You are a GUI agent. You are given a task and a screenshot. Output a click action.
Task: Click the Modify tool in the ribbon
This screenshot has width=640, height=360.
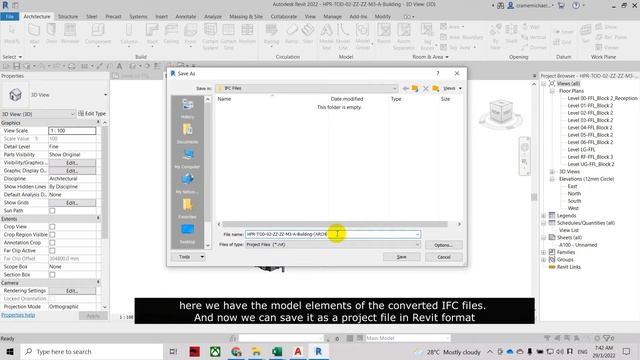[11, 33]
